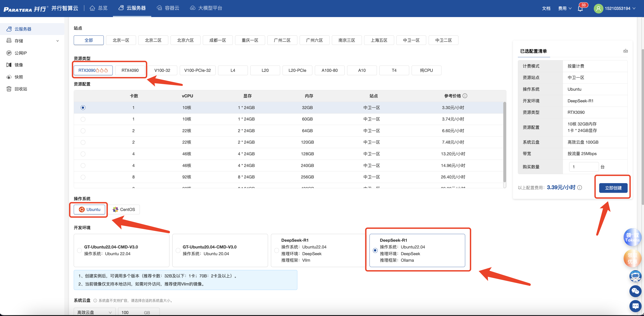Open the 费用 dropdown in header
Screen dimensions: 644x316
tap(565, 9)
